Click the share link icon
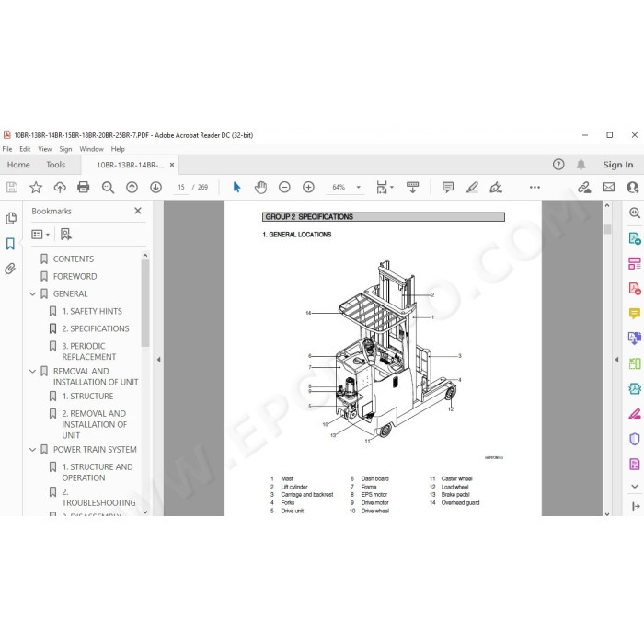Image resolution: width=644 pixels, height=644 pixels. pos(584,188)
